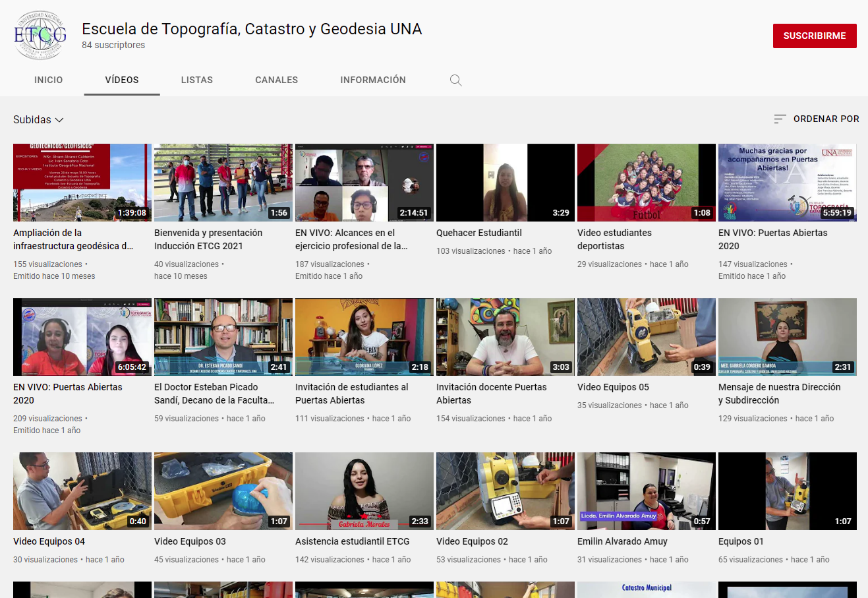Play the Gabriela Morales 2:33 thumbnail
The image size is (868, 598).
pyautogui.click(x=364, y=491)
